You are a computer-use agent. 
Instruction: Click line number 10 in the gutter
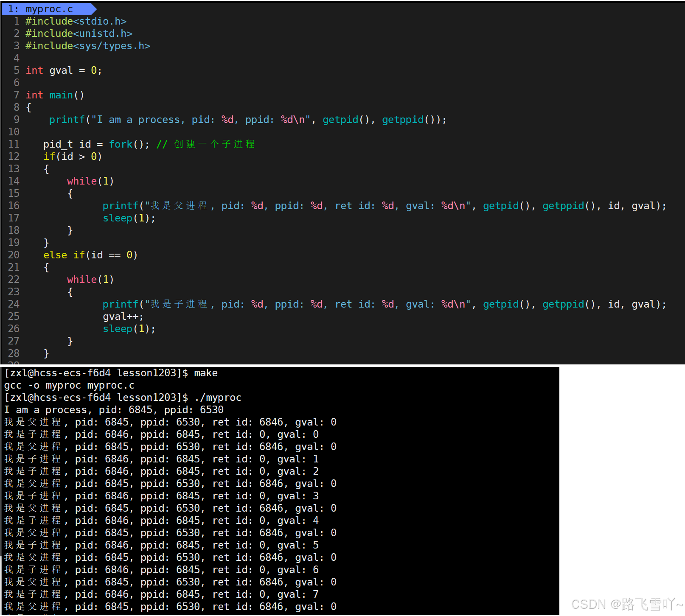pyautogui.click(x=14, y=132)
